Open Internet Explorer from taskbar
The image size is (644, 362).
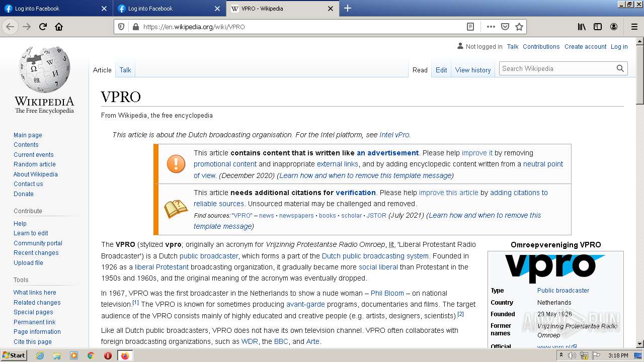pos(40,355)
